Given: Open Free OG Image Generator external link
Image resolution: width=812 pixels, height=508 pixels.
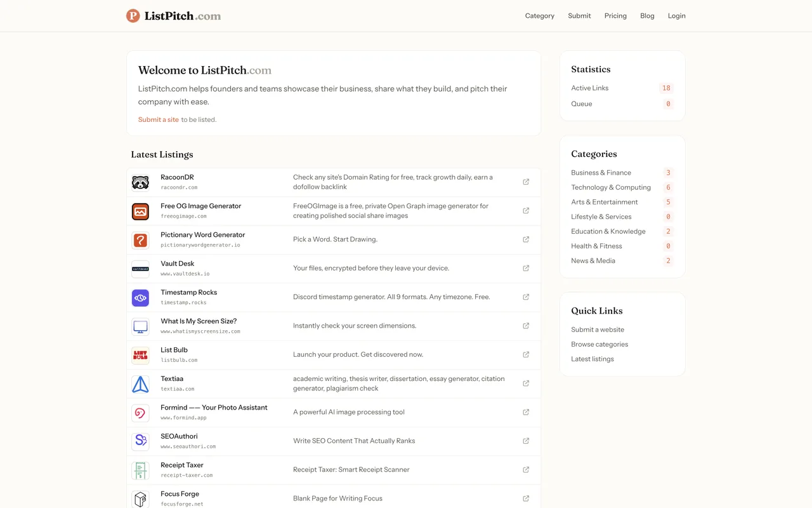Looking at the screenshot, I should (x=526, y=210).
